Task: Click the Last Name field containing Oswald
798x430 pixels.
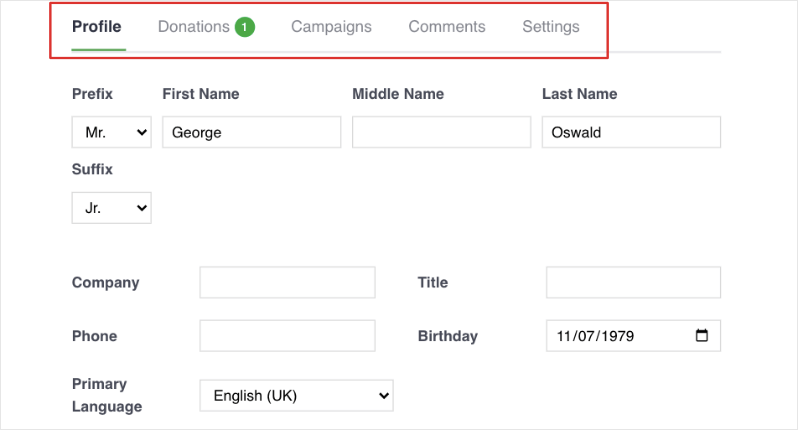Action: point(631,132)
